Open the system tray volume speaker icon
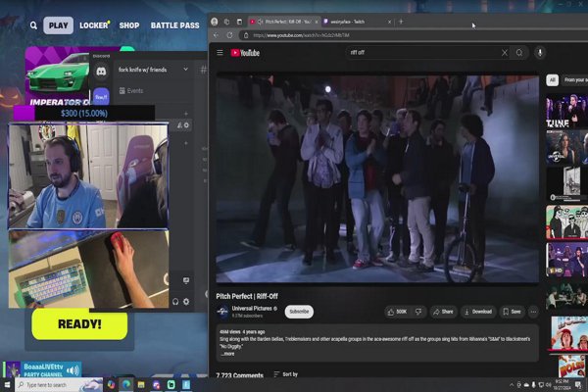 [548, 385]
